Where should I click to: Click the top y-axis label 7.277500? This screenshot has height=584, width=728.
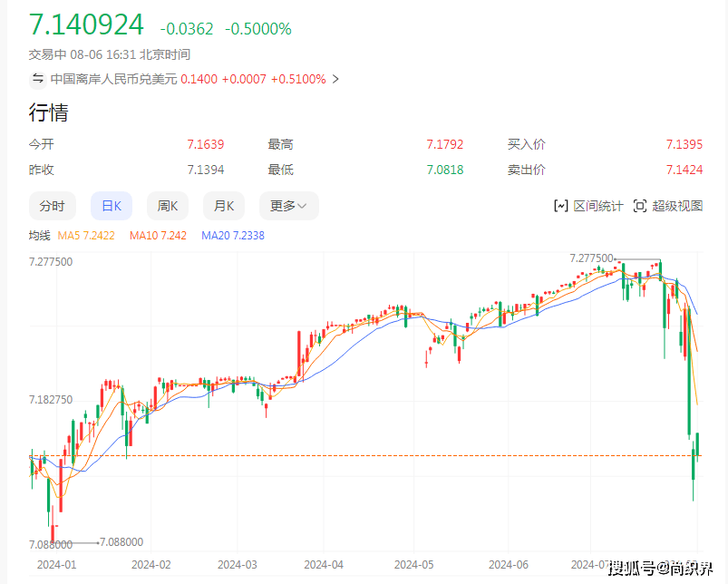tap(51, 262)
